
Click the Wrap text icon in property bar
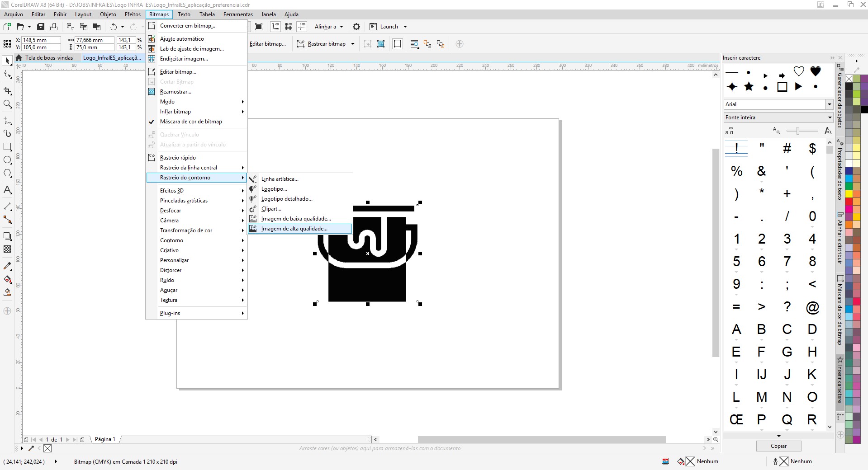(414, 44)
